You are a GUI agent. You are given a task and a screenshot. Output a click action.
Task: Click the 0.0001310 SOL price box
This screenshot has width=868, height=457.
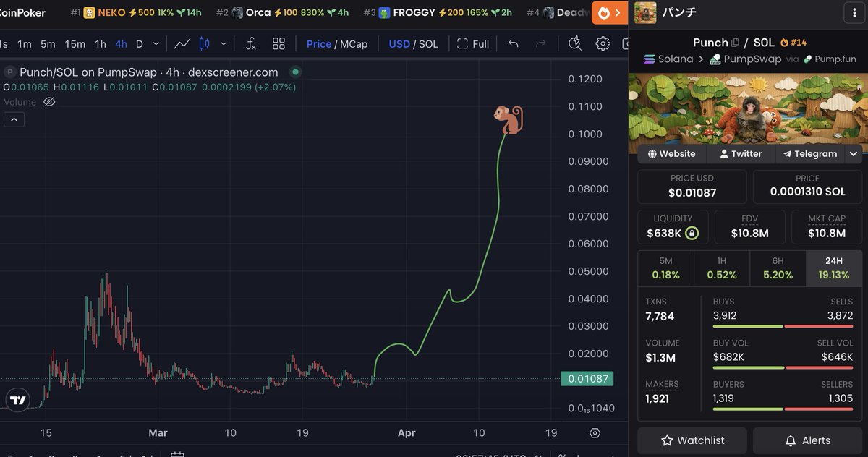click(807, 187)
